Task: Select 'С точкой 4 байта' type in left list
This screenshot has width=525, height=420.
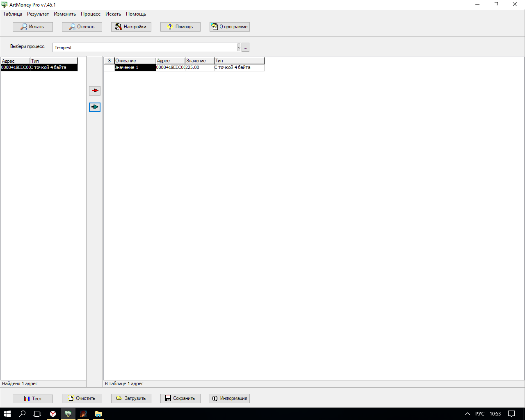Action: pos(54,67)
